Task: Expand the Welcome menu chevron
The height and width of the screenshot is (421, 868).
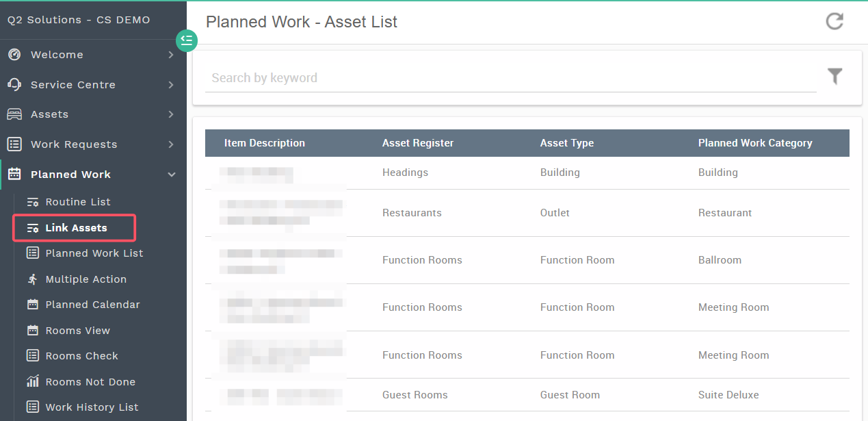Action: [171, 55]
